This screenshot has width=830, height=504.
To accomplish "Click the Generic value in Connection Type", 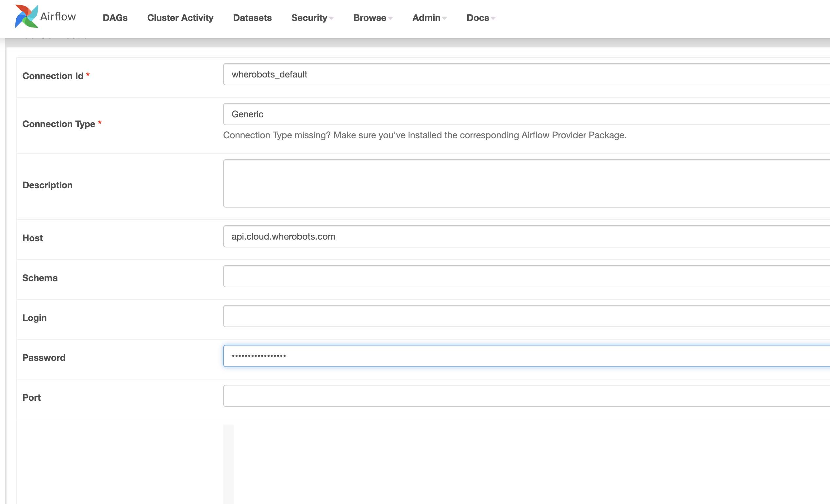I will [247, 114].
